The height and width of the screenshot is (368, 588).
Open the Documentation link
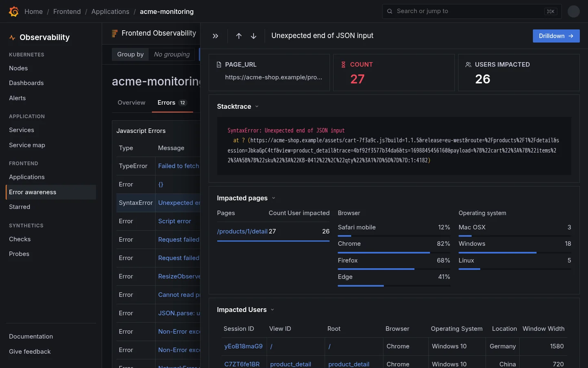pyautogui.click(x=31, y=337)
